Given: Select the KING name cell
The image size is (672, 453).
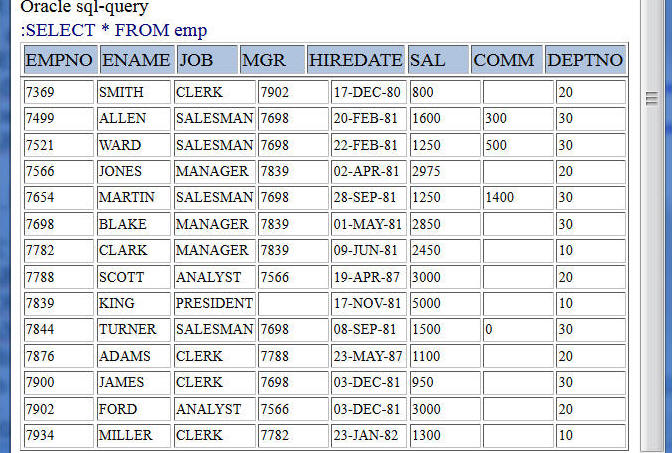Looking at the screenshot, I should (x=134, y=303).
